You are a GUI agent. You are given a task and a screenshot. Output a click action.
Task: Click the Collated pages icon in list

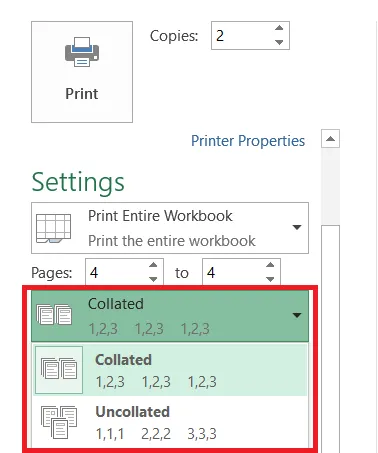pos(59,369)
